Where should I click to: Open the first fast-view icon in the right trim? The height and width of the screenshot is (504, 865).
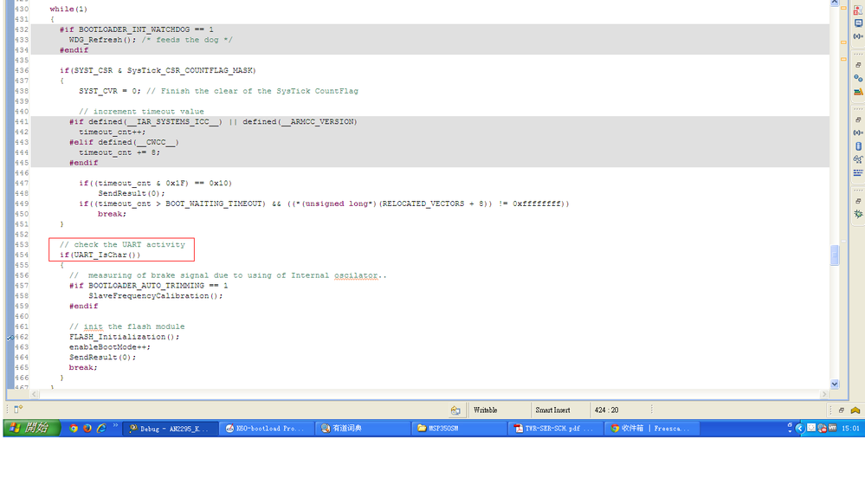point(858,10)
